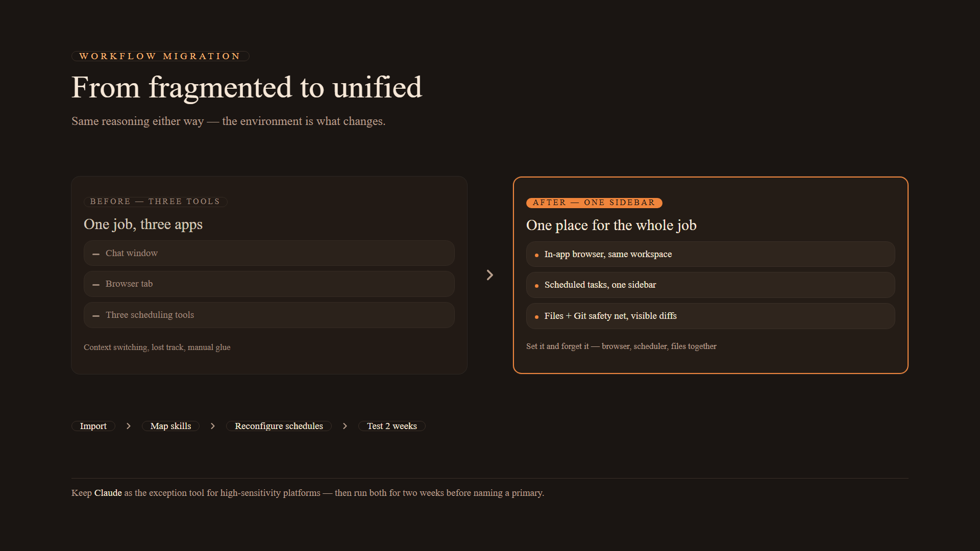Click the dash icon beside Browser tab
Viewport: 980px width, 551px height.
pyautogui.click(x=96, y=285)
